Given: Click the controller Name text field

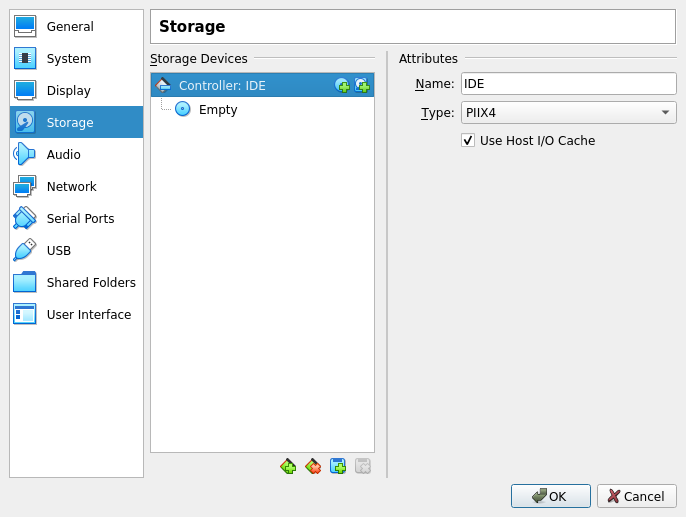Looking at the screenshot, I should point(568,84).
